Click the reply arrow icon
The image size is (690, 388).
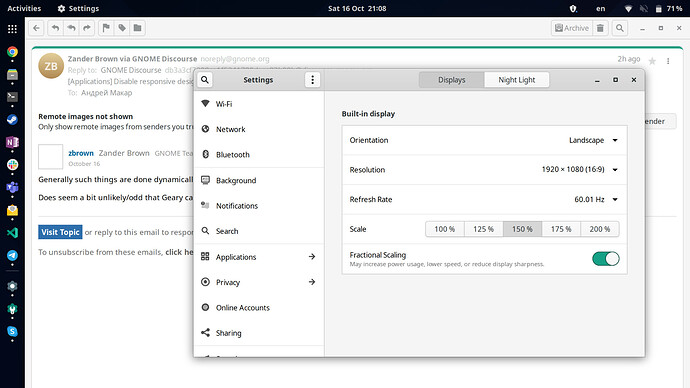click(55, 28)
